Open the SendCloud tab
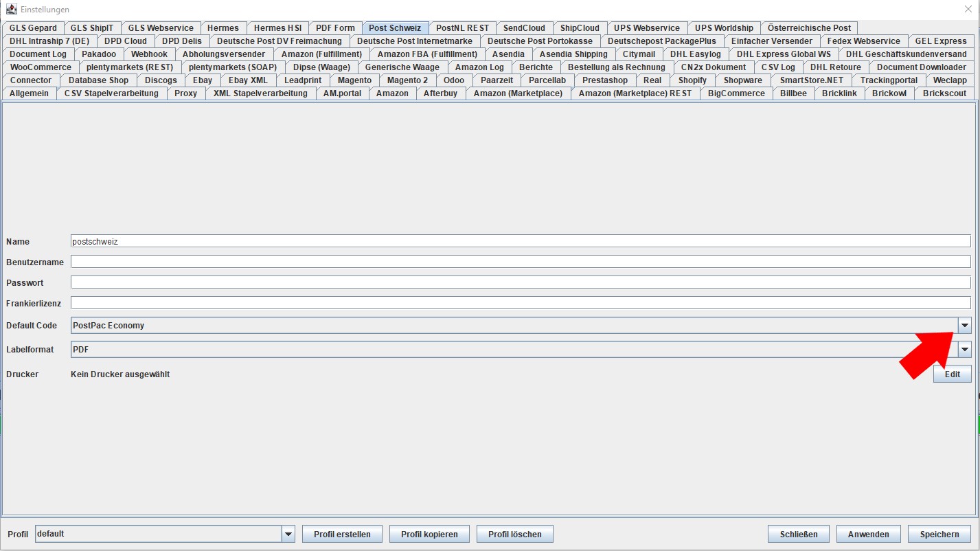The height and width of the screenshot is (551, 980). (x=524, y=28)
